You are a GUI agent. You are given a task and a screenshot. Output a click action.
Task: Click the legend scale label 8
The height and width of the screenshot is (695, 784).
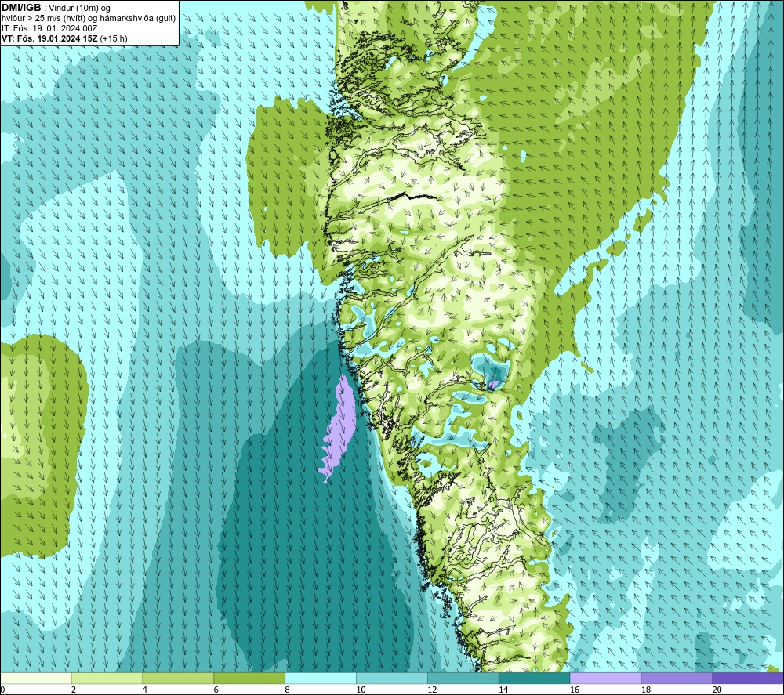point(287,690)
